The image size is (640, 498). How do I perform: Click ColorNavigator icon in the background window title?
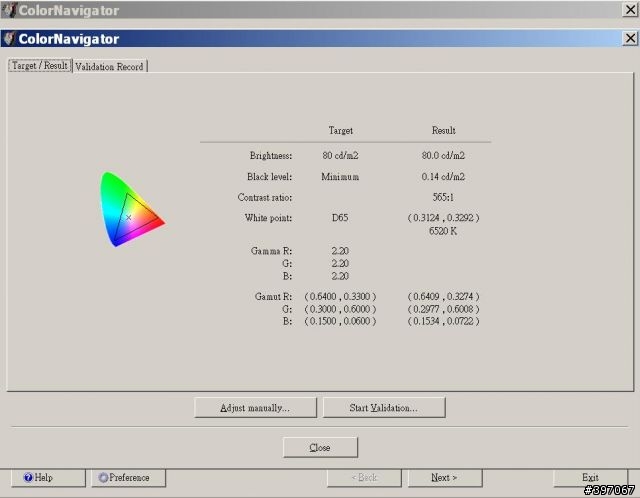9,10
